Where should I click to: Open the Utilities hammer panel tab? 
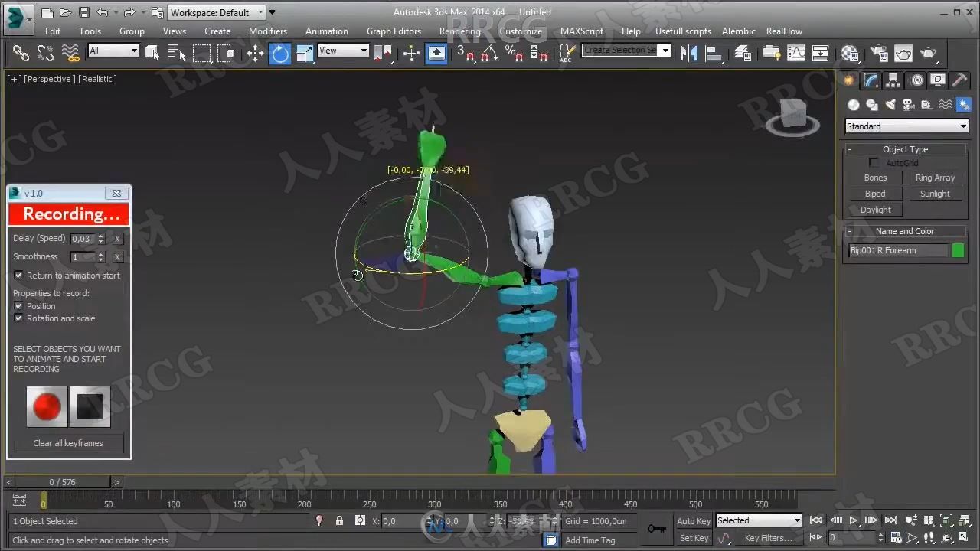[x=960, y=80]
